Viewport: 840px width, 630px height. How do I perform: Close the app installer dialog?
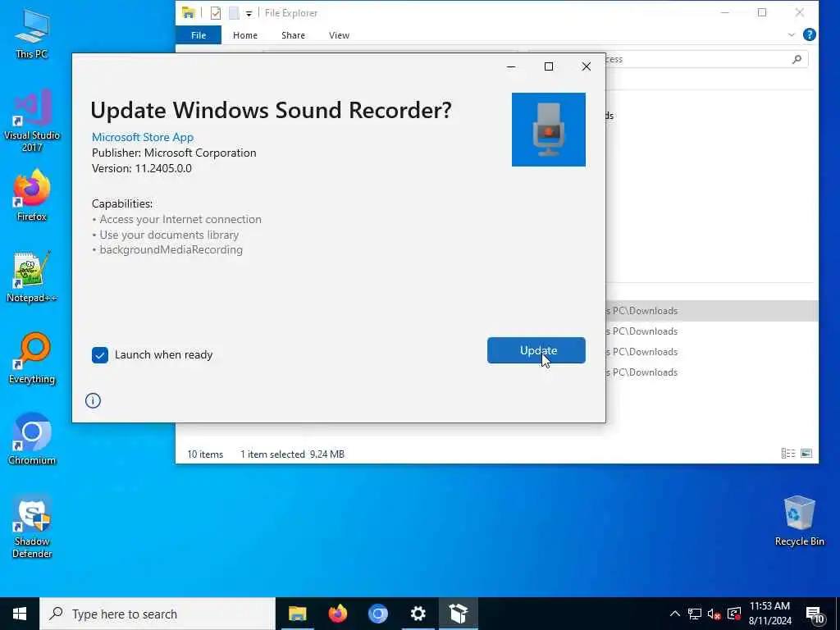coord(586,66)
